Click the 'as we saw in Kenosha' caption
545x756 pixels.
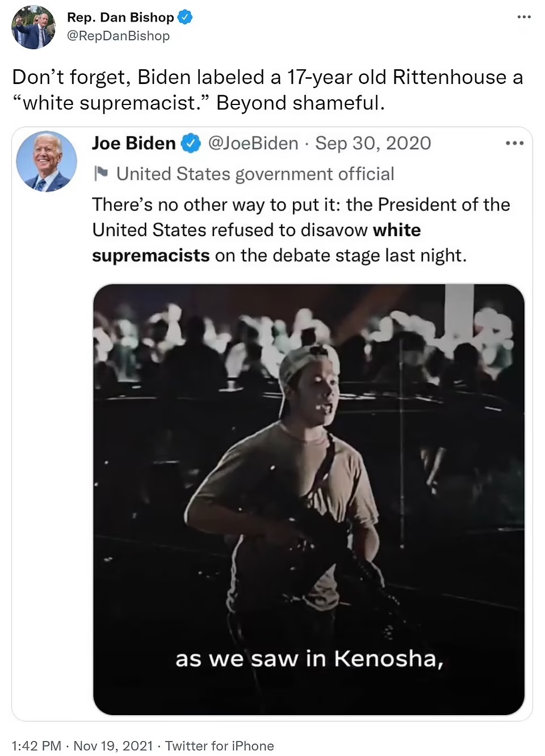click(309, 659)
